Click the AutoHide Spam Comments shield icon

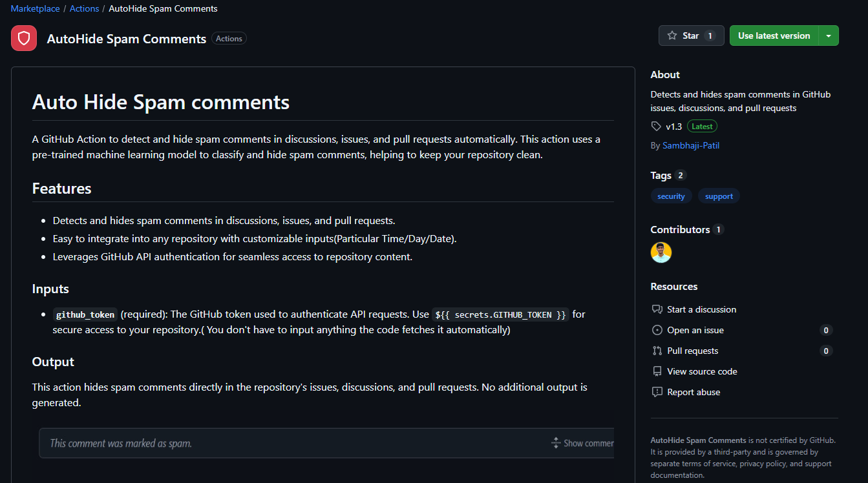pyautogui.click(x=24, y=39)
